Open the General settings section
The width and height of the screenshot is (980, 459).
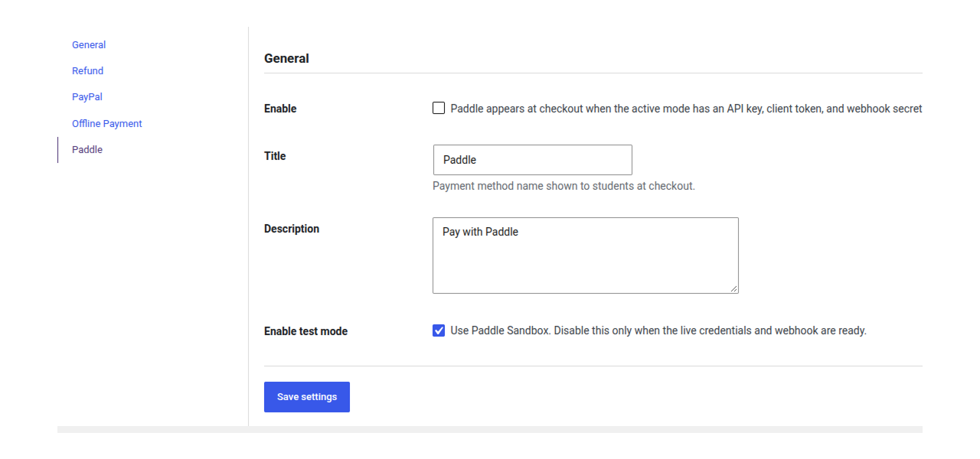89,45
